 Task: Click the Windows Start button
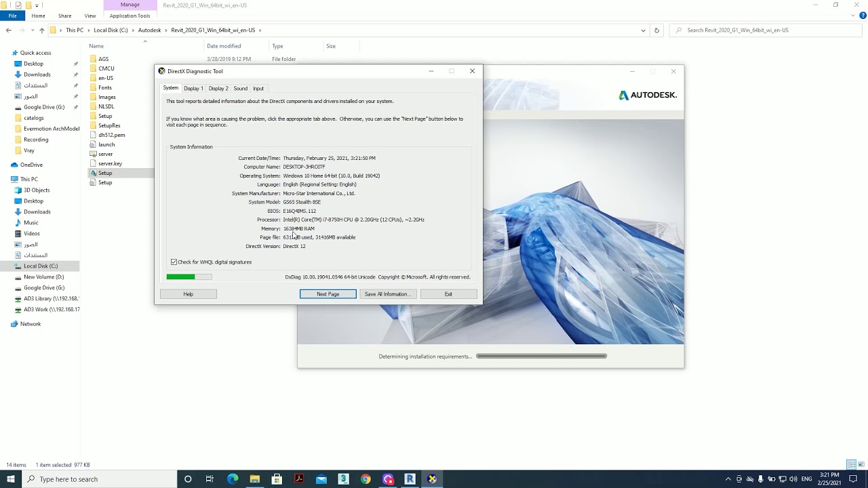[11, 479]
